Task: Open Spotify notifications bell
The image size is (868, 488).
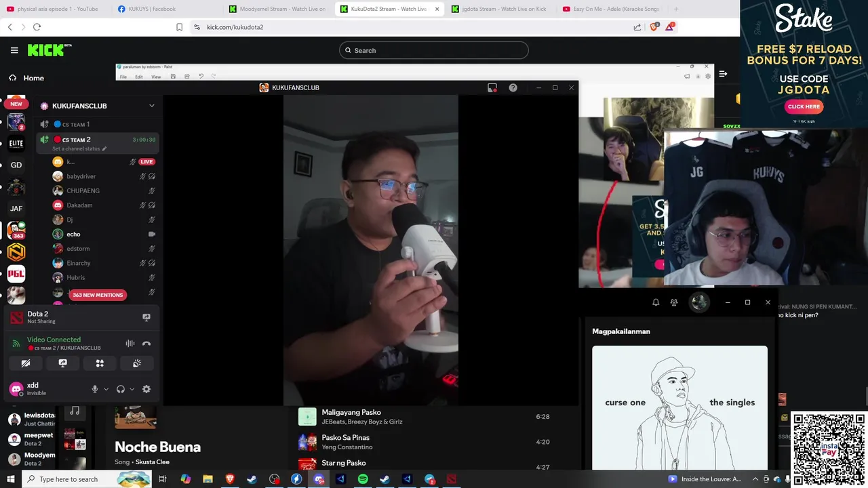Action: 656,302
